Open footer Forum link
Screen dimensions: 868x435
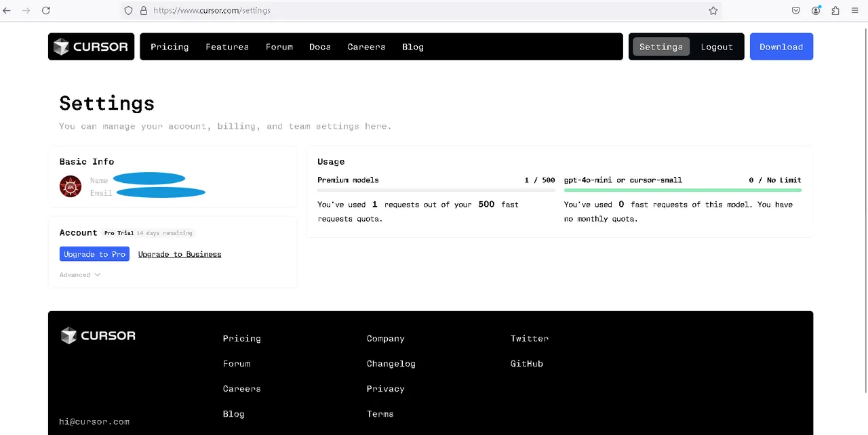[x=237, y=364]
